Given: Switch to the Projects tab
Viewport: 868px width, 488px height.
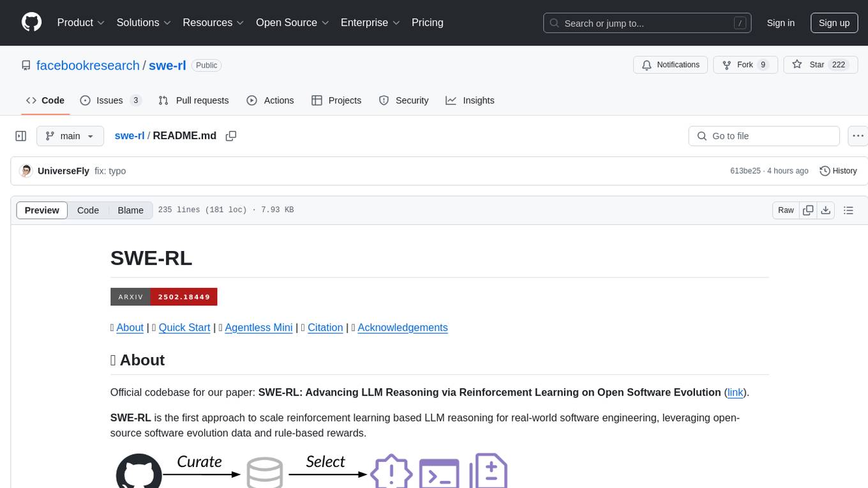Looking at the screenshot, I should [x=336, y=100].
